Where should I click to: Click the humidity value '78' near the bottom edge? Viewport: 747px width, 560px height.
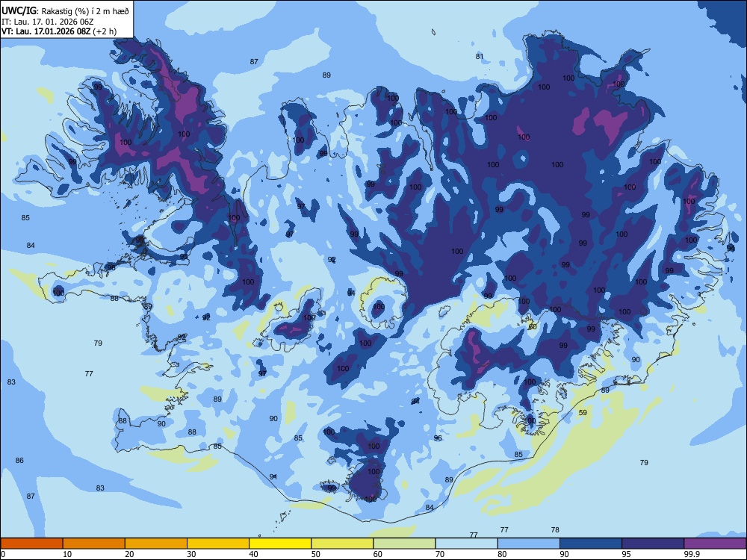pos(555,529)
